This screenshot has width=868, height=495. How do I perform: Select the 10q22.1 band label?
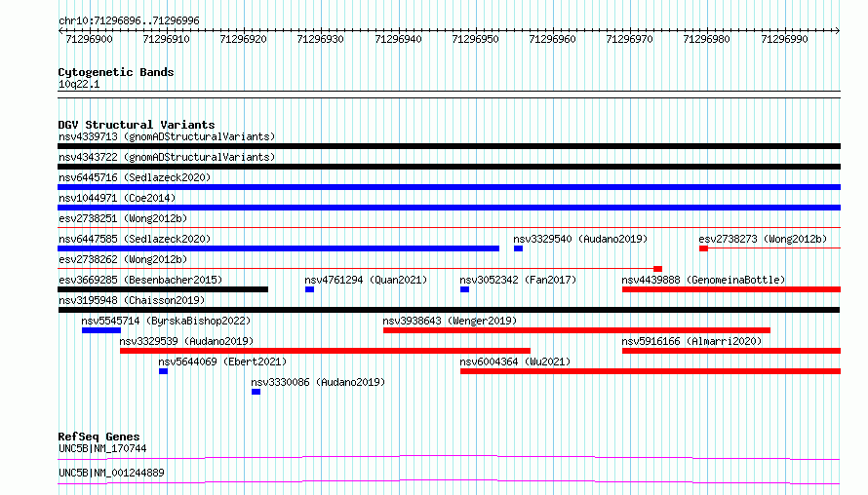[x=79, y=84]
